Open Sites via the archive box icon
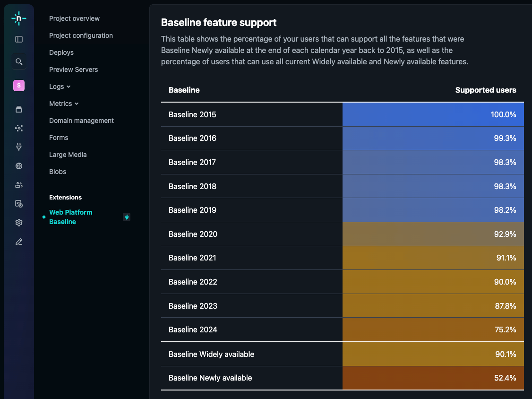Viewport: 532px width, 399px height. click(x=18, y=109)
